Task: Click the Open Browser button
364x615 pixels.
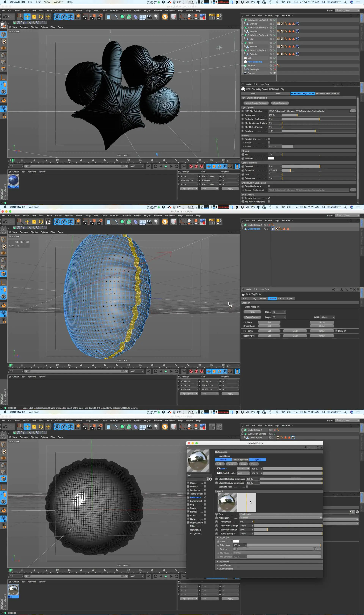Action: pyautogui.click(x=280, y=103)
